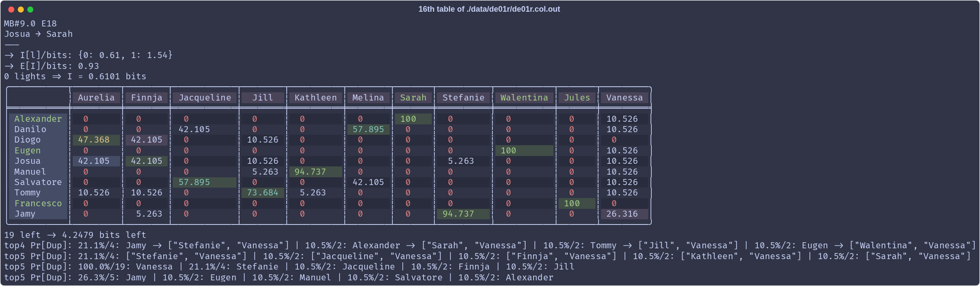This screenshot has width=980, height=286.
Task: Click Josua's 42.105 cell under Aurelia
Action: (96, 161)
